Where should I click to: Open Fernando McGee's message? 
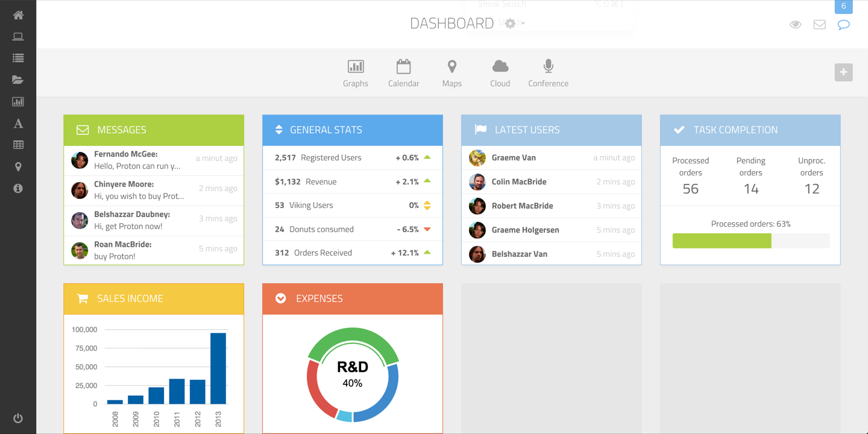click(154, 160)
